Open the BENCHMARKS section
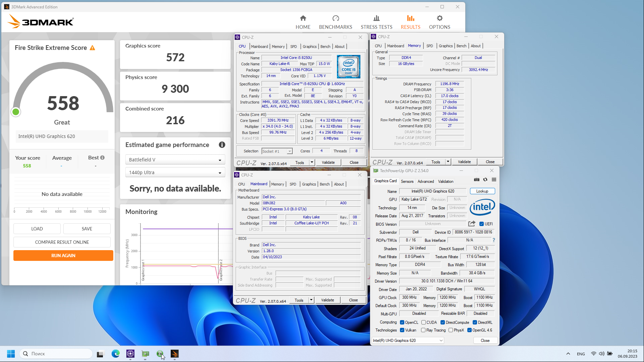Viewport: 644px width, 362px height. click(336, 22)
